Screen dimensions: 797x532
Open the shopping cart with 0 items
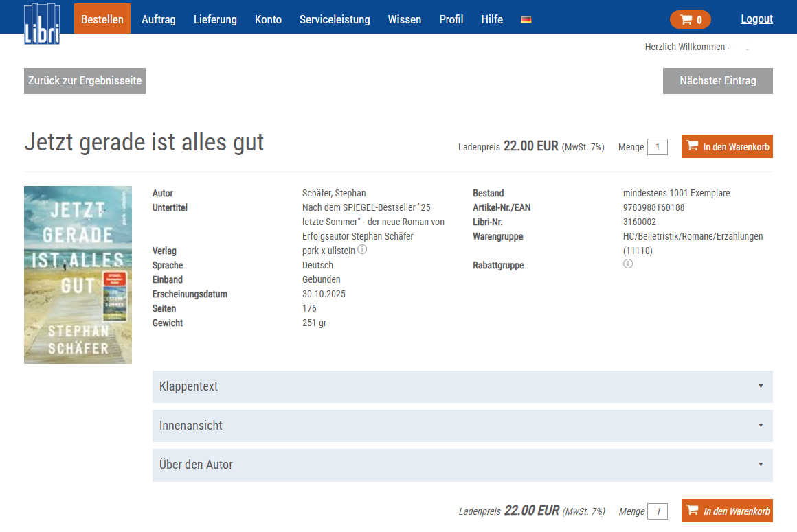[691, 20]
